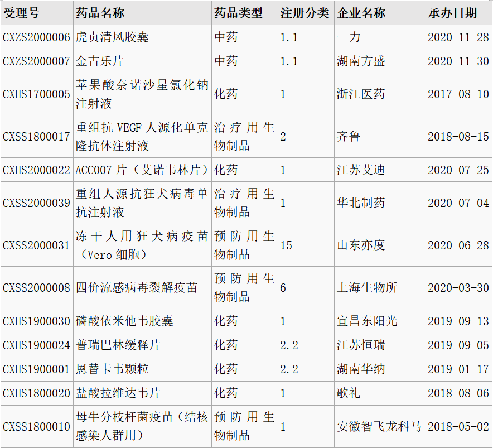This screenshot has width=493, height=448.
Task: Select acceptance number CXSS2000008
Action: point(36,288)
